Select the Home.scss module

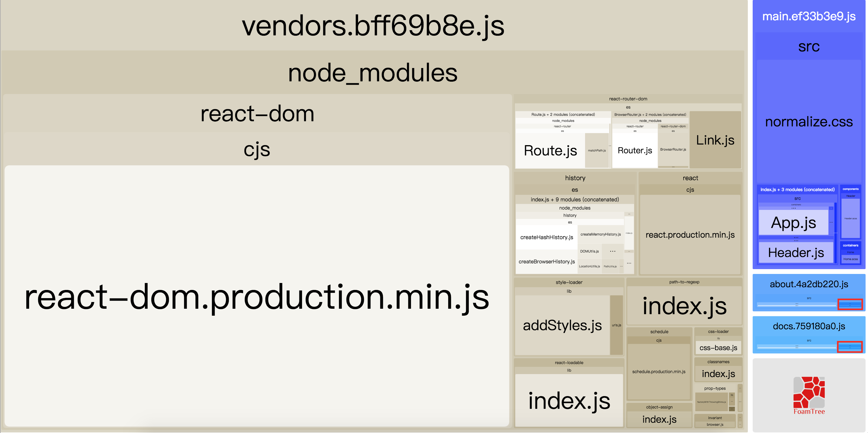(850, 259)
